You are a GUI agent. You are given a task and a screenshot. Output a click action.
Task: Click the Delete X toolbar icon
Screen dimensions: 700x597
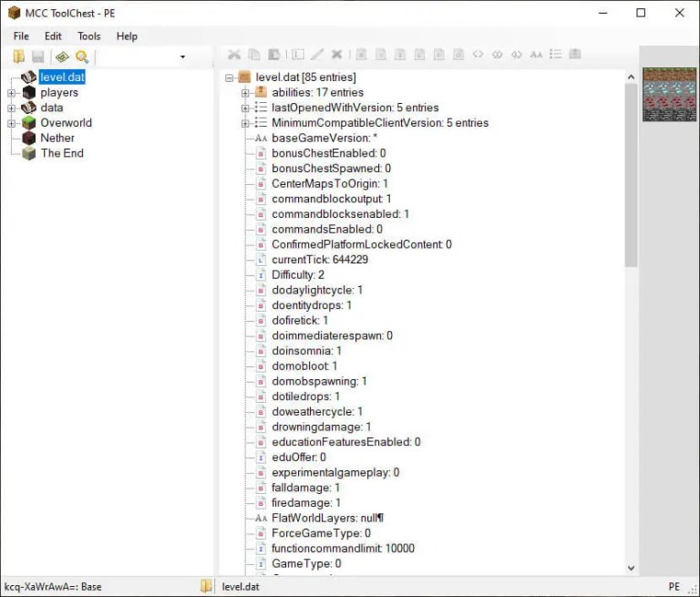336,55
